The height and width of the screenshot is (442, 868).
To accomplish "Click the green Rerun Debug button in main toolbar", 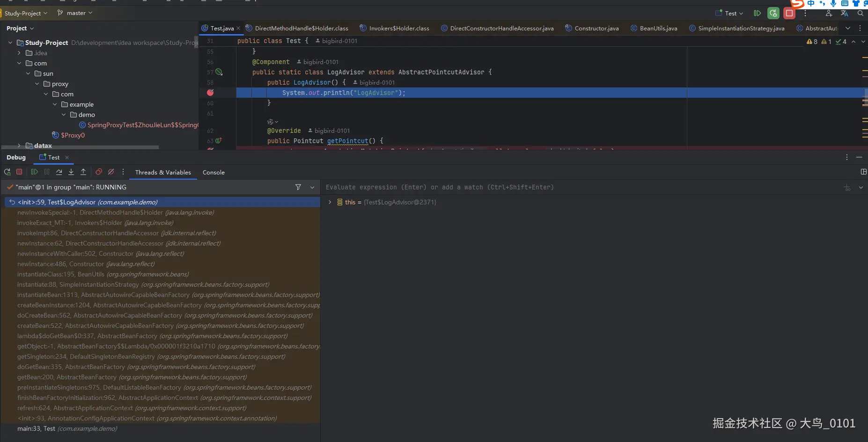I will [773, 13].
